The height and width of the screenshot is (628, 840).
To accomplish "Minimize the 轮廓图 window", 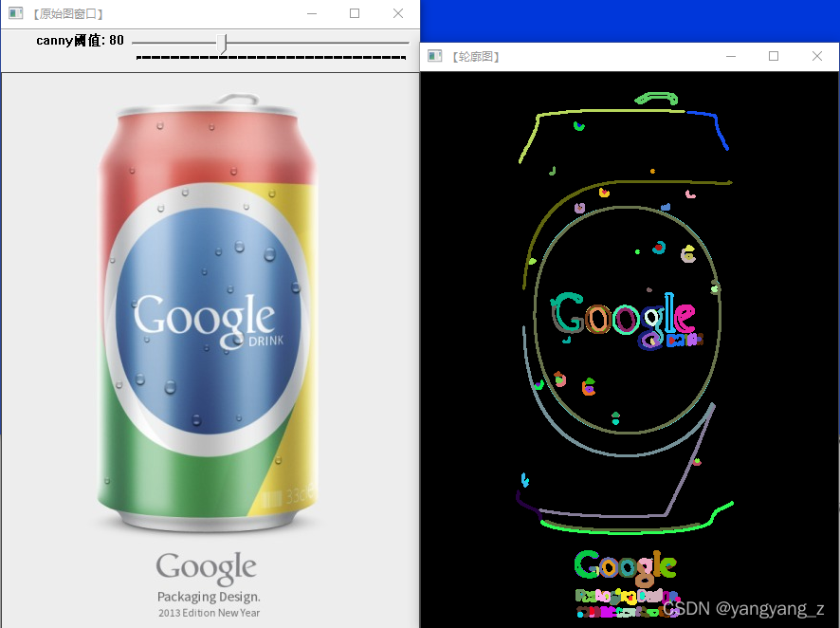I will coord(731,56).
